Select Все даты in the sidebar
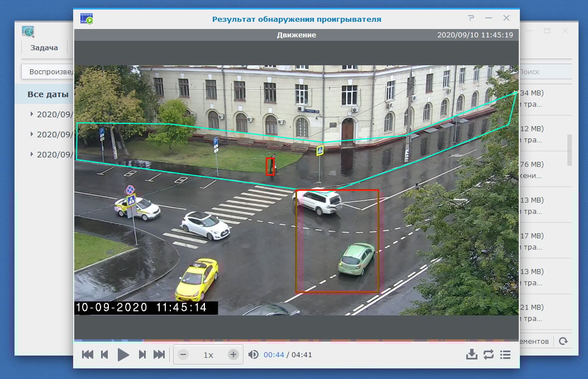Image resolution: width=588 pixels, height=379 pixels. coord(47,94)
